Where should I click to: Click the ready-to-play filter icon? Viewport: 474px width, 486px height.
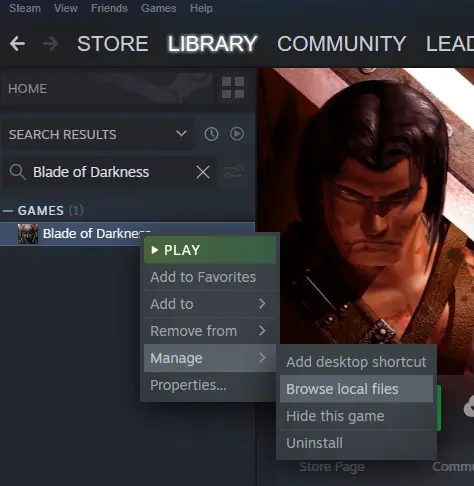coord(237,134)
